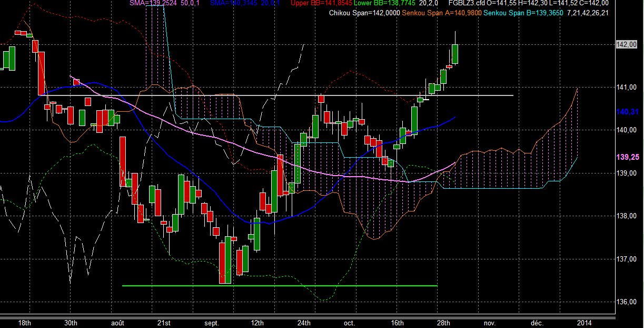Click the Bollinger parameters 20,2,0 text
Screen dimensions: 644x328
pos(429,4)
